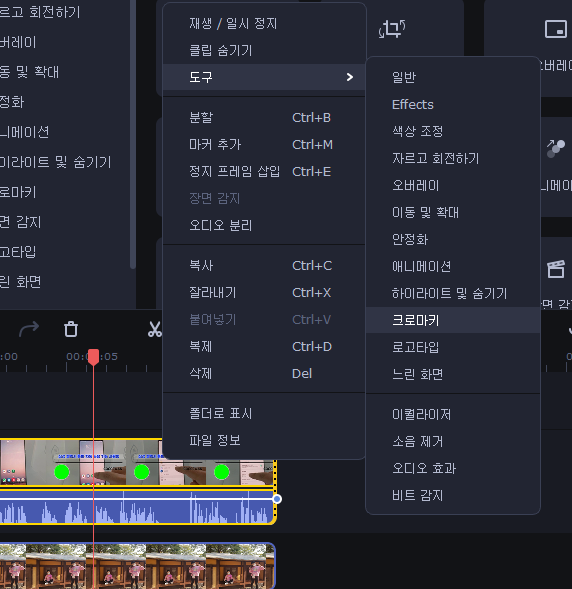
Task: Select 정지 프레임 삽입 menu entry
Action: tap(264, 172)
